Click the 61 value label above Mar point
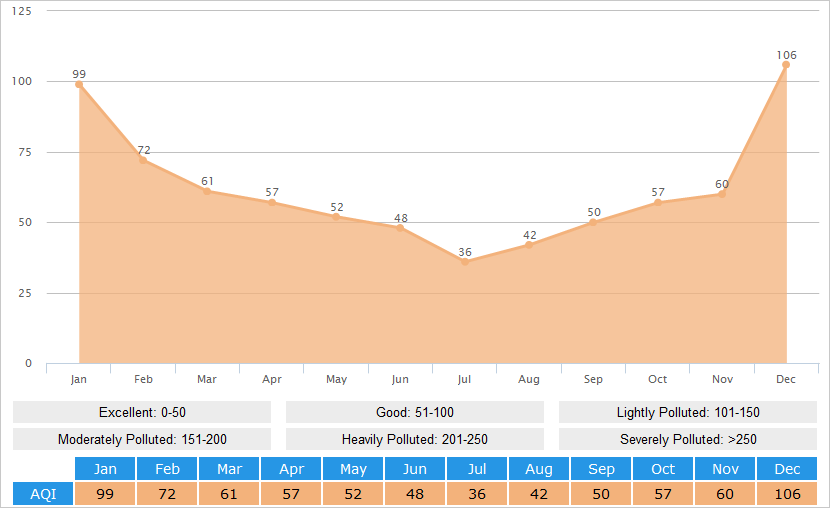Screen dimensions: 830x508 point(207,181)
